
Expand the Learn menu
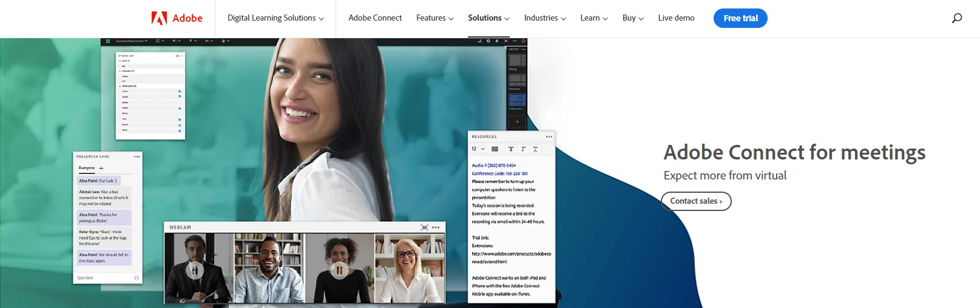pos(594,18)
